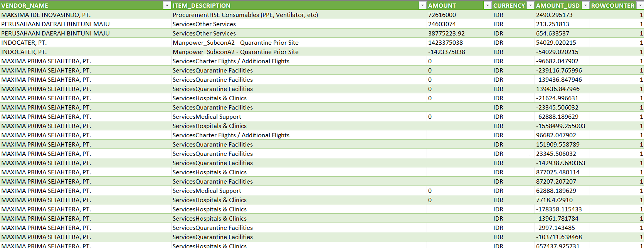Select ProcurementHSE Consumables (PPE, Ventilator, etc) cell
Viewport: 644px width, 248px height.
[x=299, y=15]
